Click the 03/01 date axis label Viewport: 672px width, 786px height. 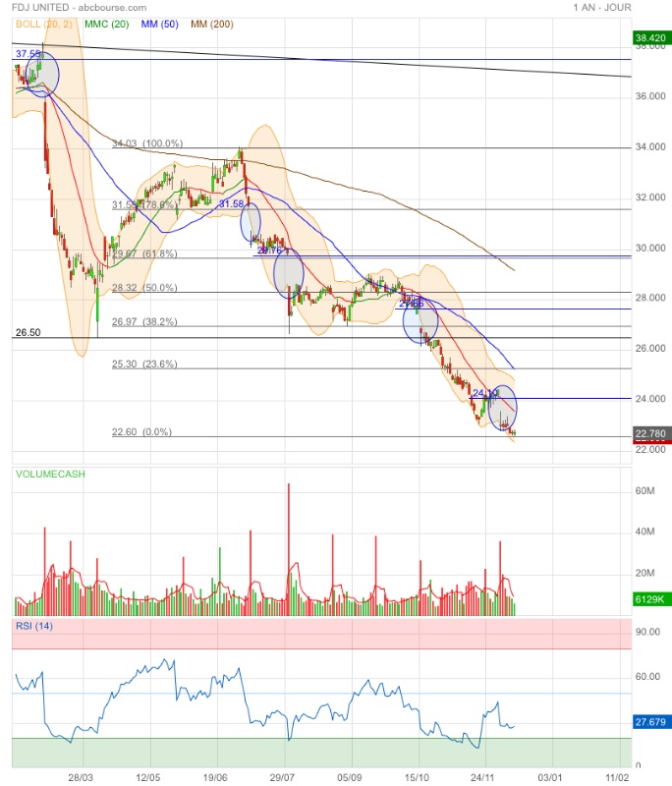[x=550, y=777]
